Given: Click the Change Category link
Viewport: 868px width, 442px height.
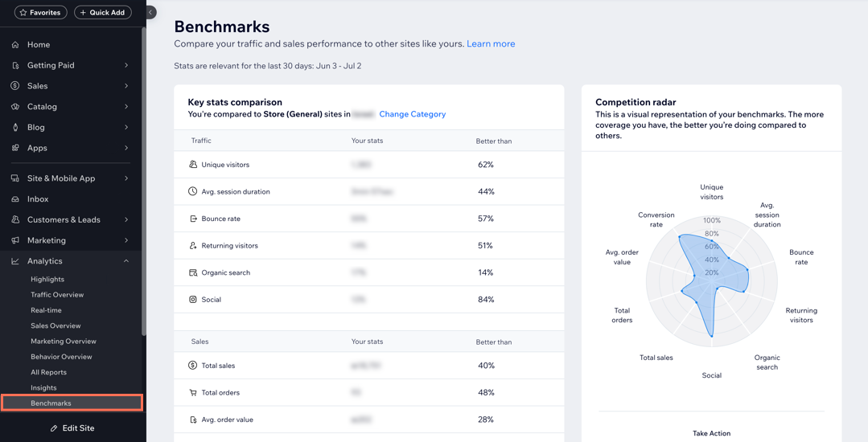Looking at the screenshot, I should click(x=412, y=114).
